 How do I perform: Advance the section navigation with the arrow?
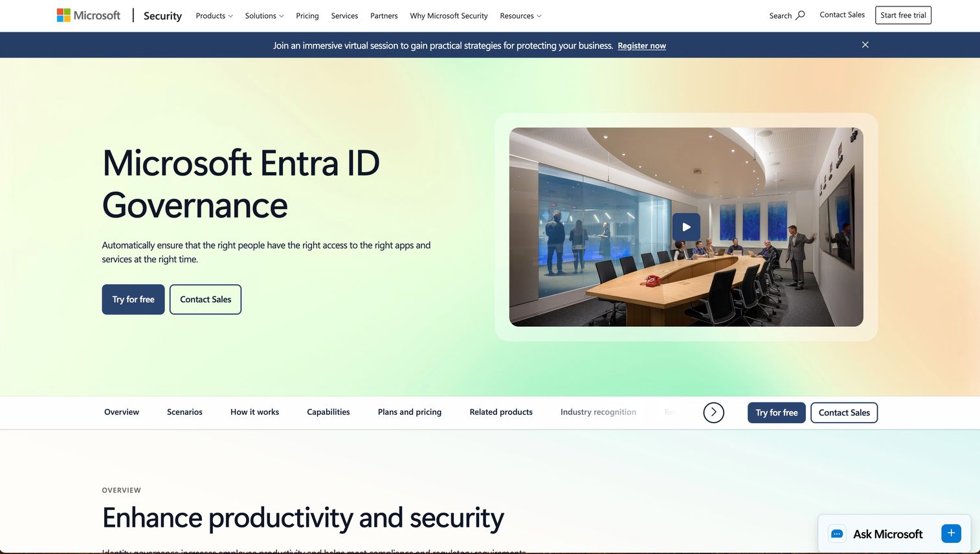(713, 413)
